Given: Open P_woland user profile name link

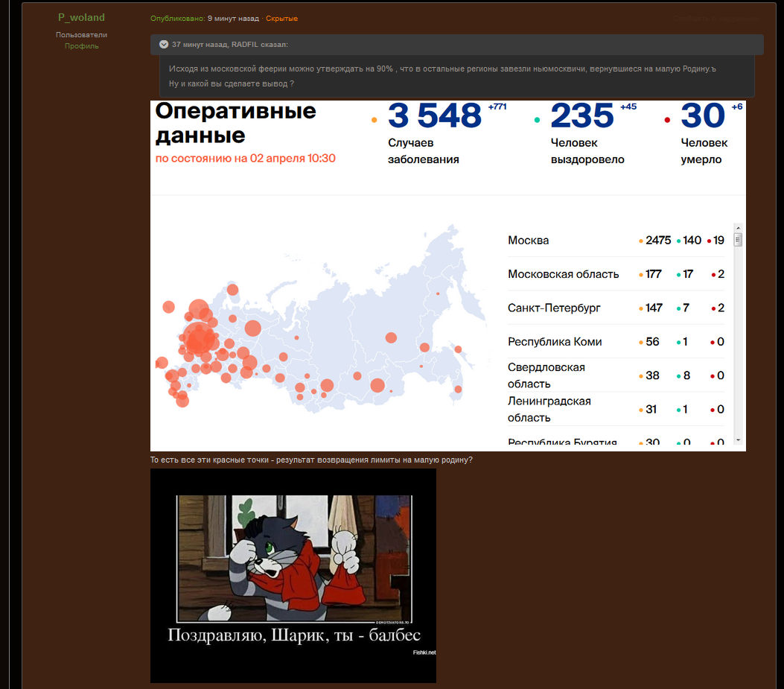Looking at the screenshot, I should pyautogui.click(x=81, y=18).
